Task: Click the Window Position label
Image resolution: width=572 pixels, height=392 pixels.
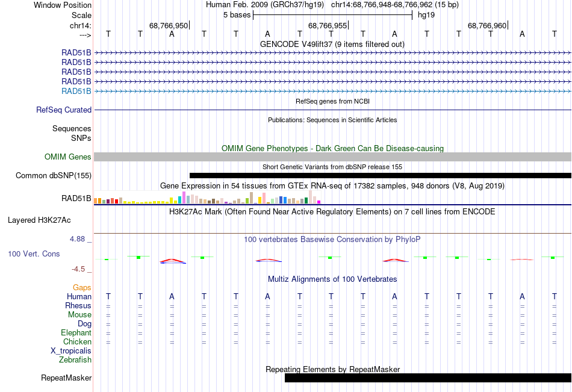Action: [x=63, y=5]
